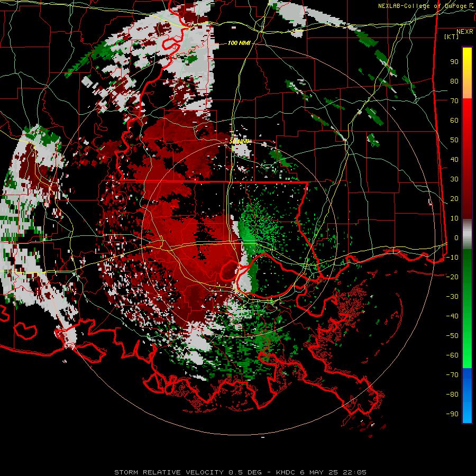Click the 0 value on the velocity scale

point(456,238)
